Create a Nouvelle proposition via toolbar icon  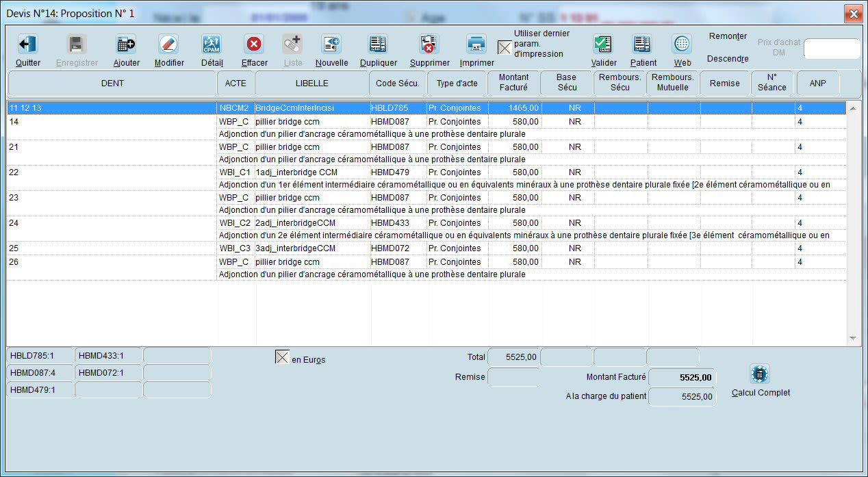point(331,44)
